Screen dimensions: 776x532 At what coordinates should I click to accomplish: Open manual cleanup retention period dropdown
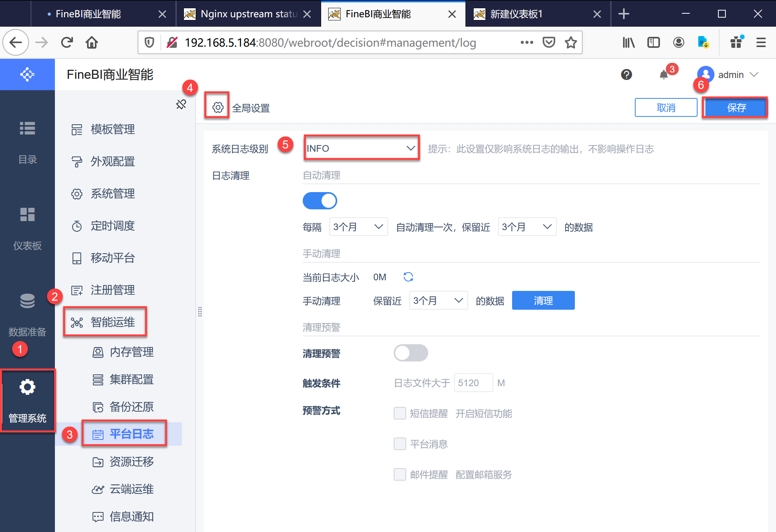point(438,301)
